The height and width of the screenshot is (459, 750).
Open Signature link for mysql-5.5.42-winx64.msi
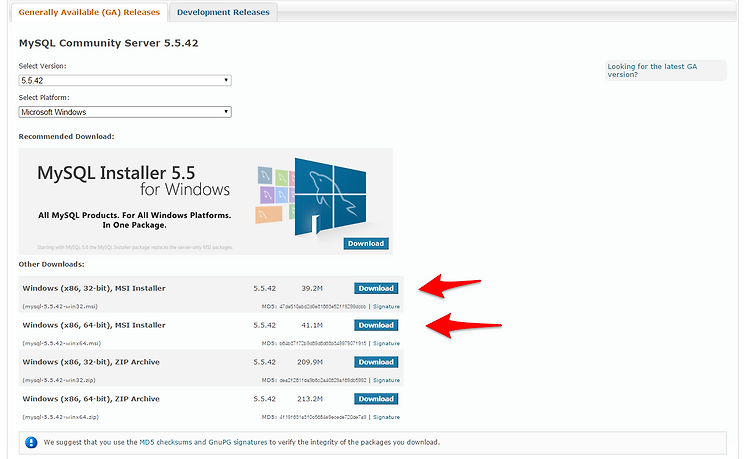386,343
